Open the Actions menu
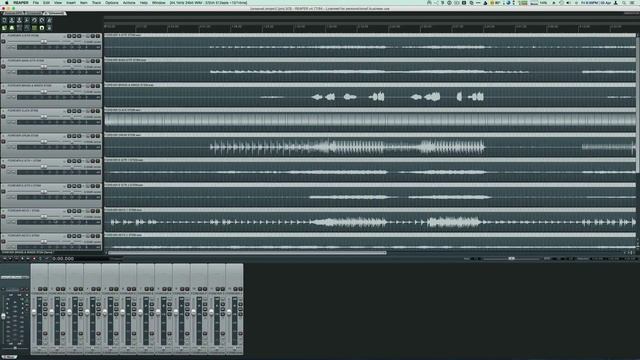The image size is (640, 360). [x=129, y=2]
